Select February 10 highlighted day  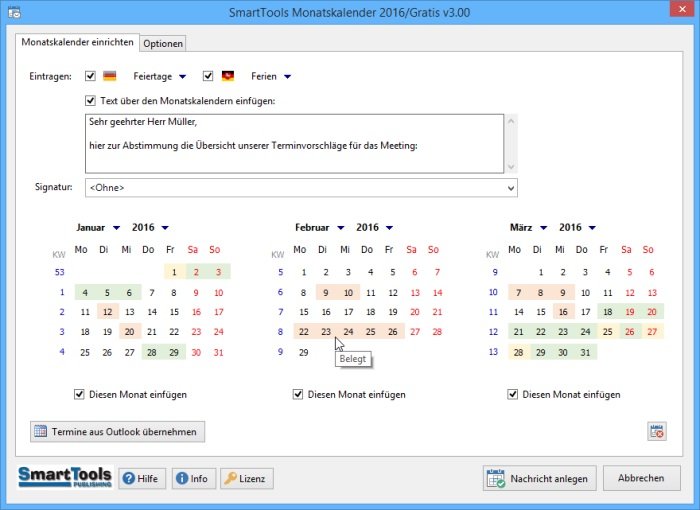349,293
